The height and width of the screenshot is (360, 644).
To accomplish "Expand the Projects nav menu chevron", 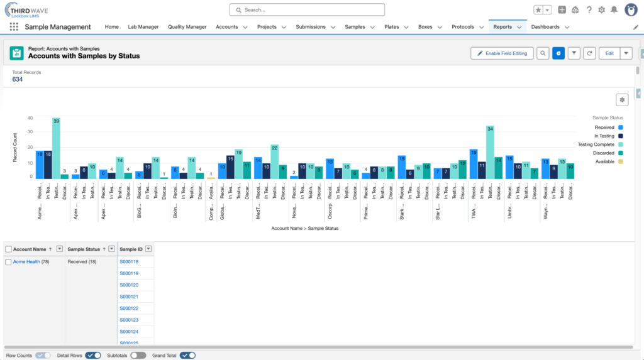I will point(284,27).
